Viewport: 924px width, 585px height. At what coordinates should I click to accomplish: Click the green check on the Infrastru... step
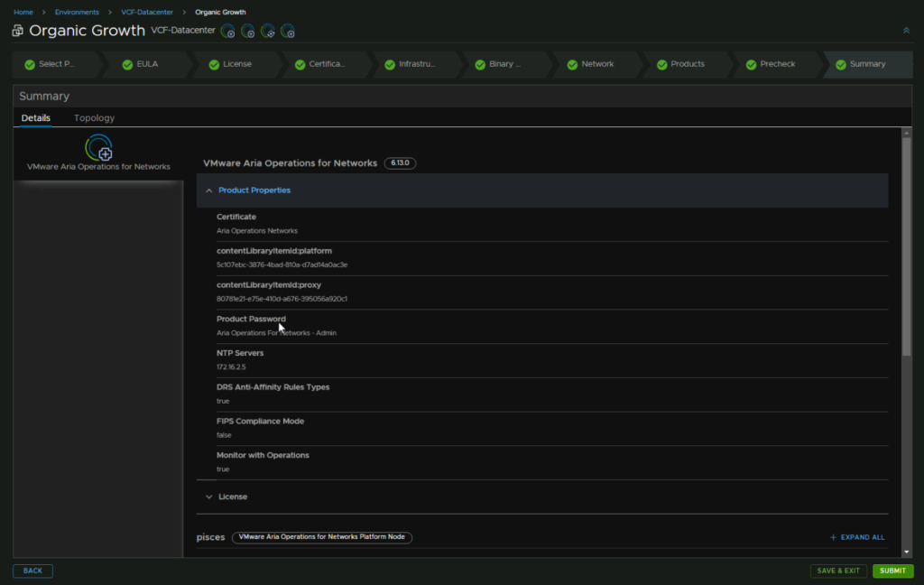tap(390, 64)
